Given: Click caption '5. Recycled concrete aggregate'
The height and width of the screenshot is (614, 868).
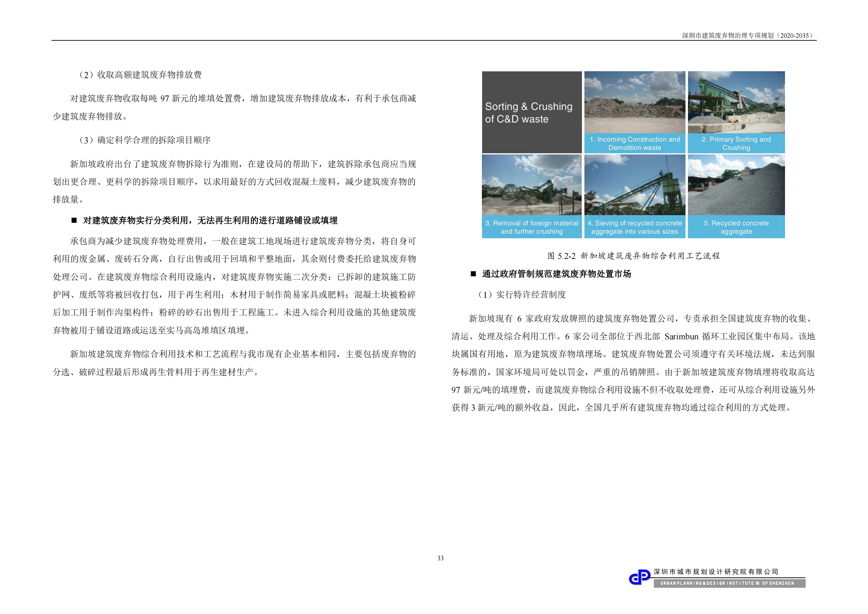Looking at the screenshot, I should 736,227.
